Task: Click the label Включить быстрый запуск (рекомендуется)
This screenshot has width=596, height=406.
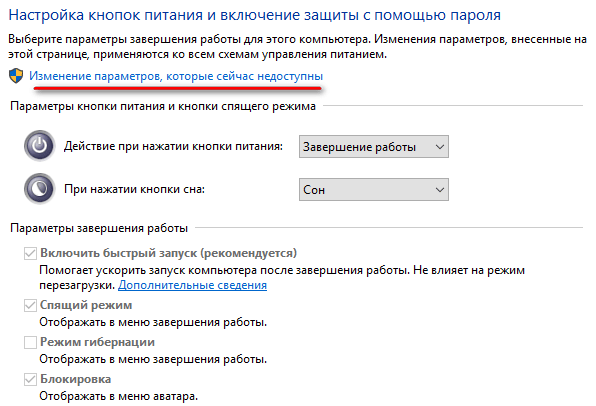Action: 168,253
